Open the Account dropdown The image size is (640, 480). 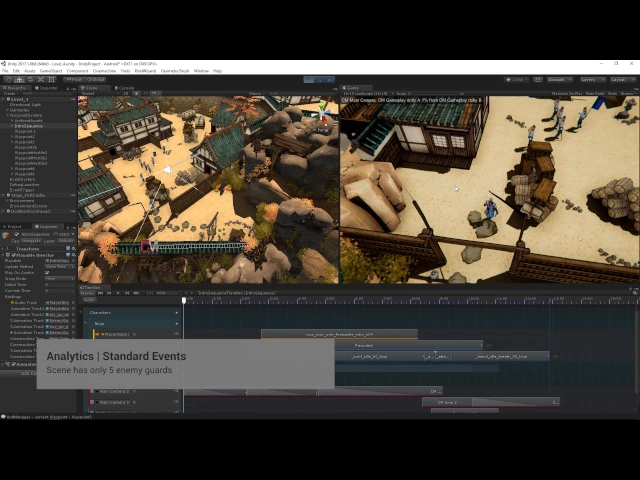click(x=560, y=80)
